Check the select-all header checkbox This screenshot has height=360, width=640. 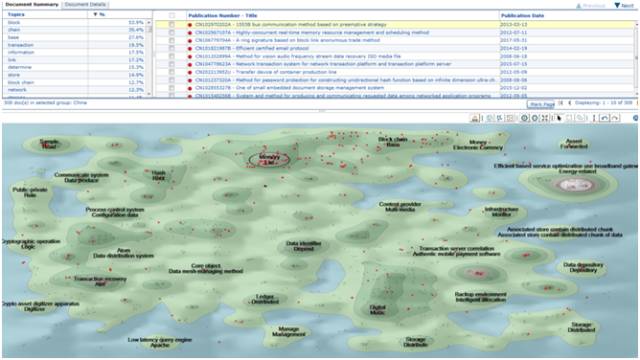[172, 16]
